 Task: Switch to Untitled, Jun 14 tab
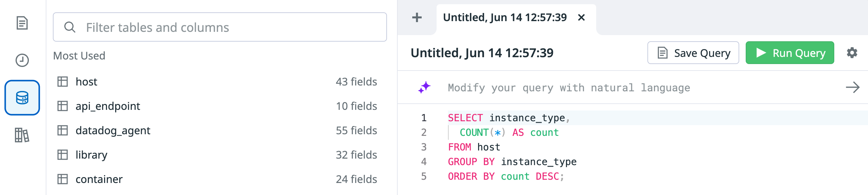click(504, 17)
